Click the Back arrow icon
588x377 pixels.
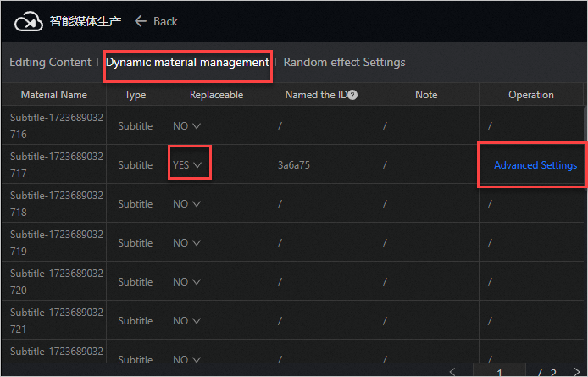(141, 21)
